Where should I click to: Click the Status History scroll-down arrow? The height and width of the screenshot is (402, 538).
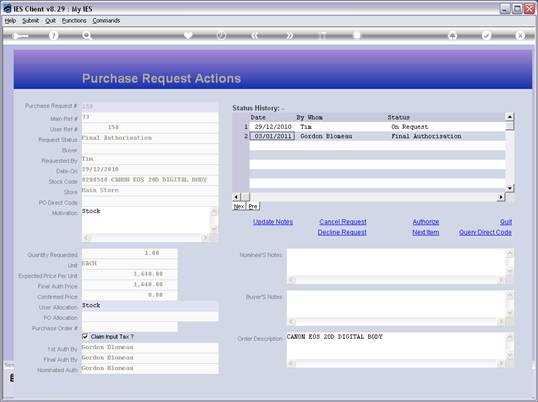pyautogui.click(x=510, y=188)
